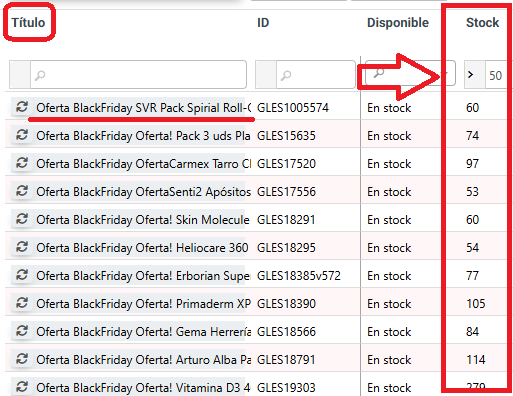Sort by the Disponible column header
This screenshot has width=513, height=396.
tap(398, 23)
